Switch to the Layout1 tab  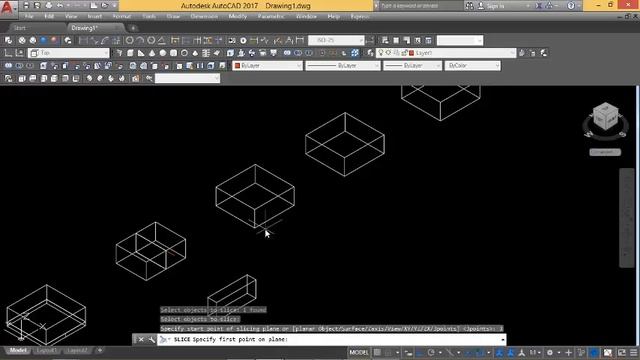point(47,351)
